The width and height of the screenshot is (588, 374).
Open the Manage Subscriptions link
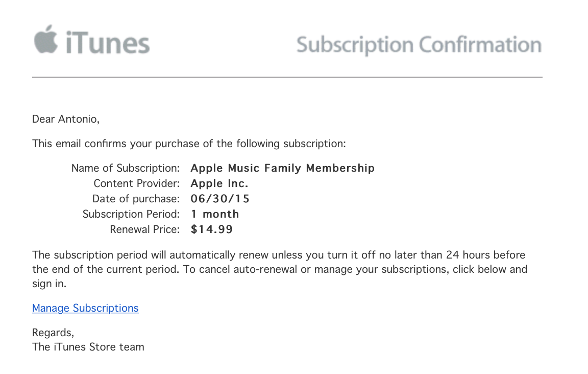tap(85, 308)
